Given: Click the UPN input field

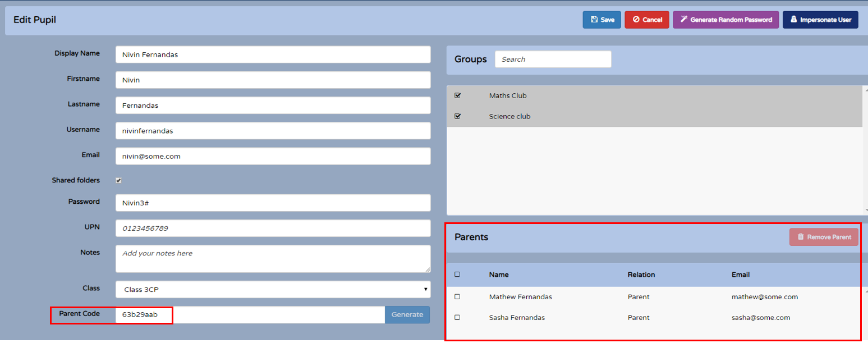Looking at the screenshot, I should pos(272,228).
